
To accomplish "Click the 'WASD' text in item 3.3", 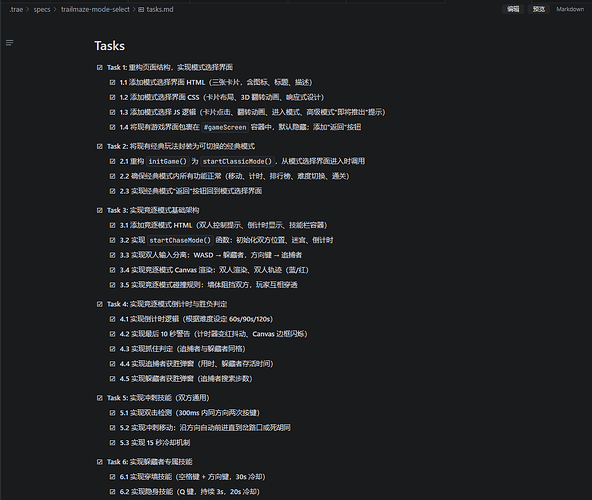I will [x=204, y=255].
